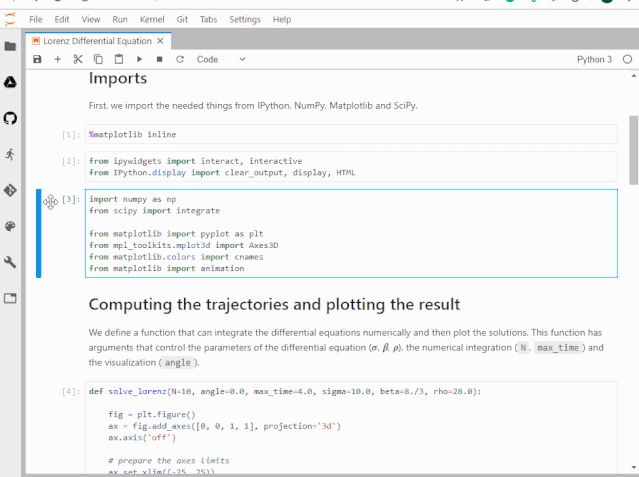Open the Kernel menu

coord(152,20)
